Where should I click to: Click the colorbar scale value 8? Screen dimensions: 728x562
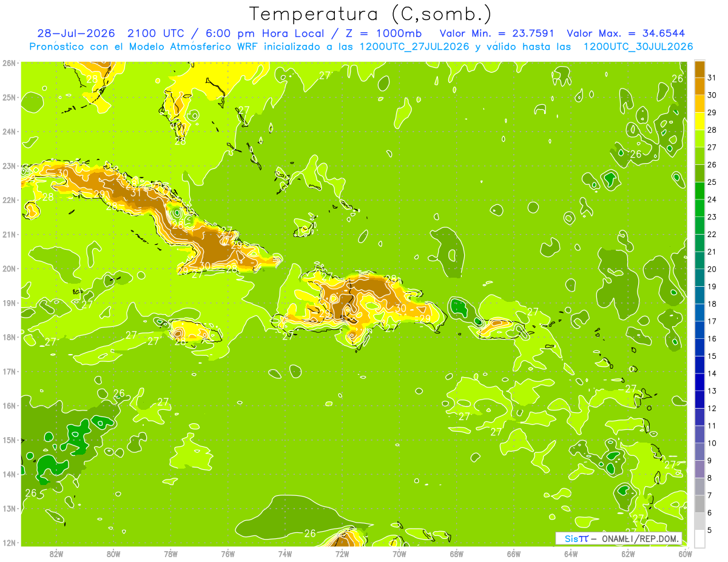click(x=710, y=478)
